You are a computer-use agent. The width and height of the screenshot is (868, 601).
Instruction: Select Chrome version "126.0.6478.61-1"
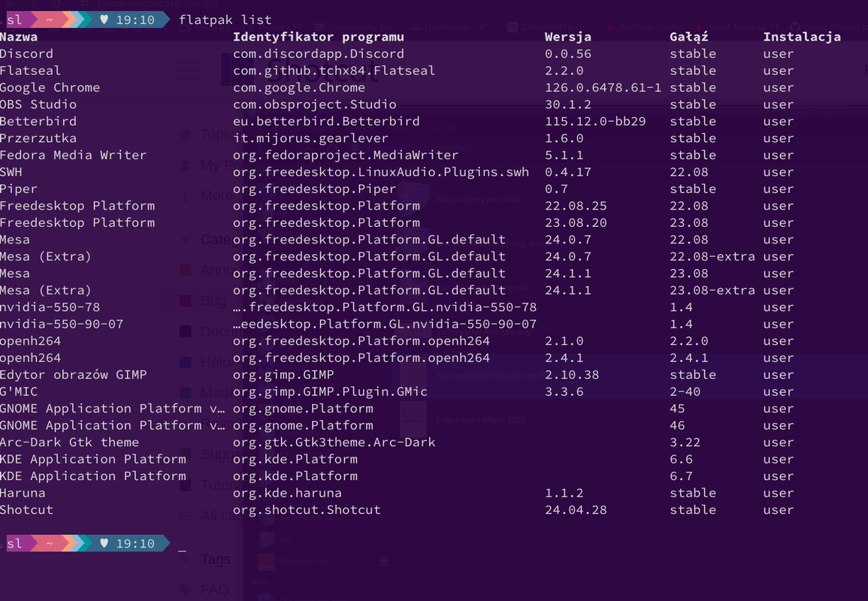click(x=603, y=87)
